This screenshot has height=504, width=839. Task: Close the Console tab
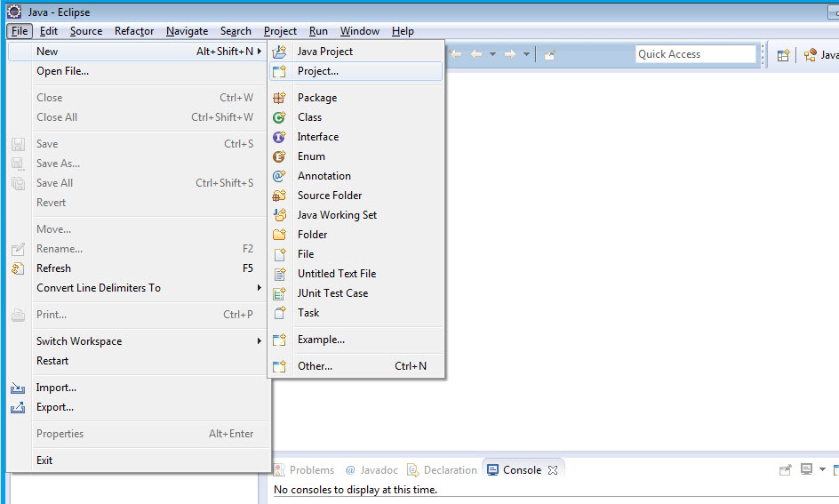[554, 470]
